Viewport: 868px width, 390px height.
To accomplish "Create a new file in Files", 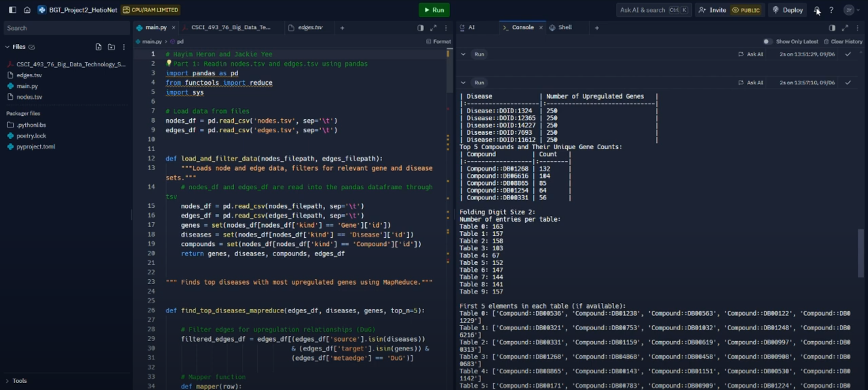I will tap(98, 47).
